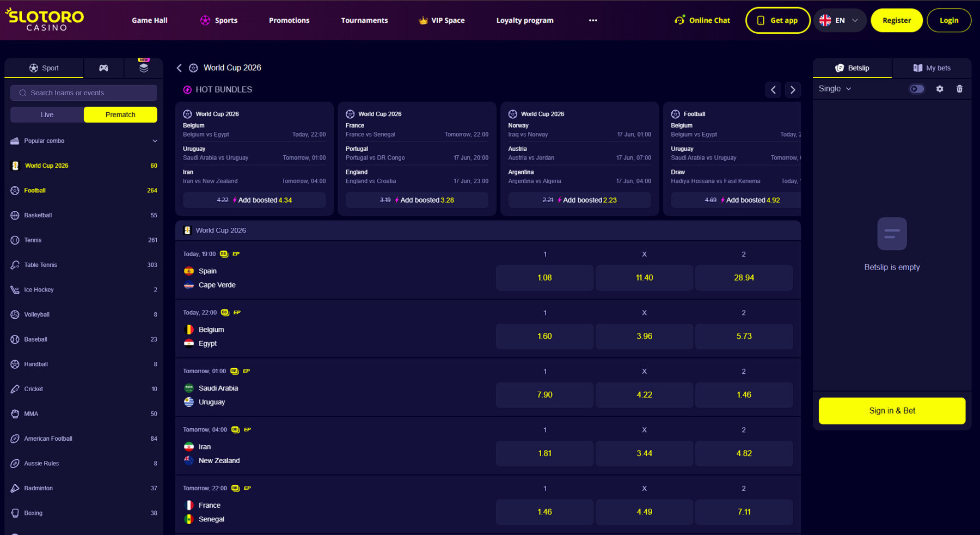The height and width of the screenshot is (535, 980).
Task: Click the back arrow beside World Cup 2026
Action: coord(179,68)
